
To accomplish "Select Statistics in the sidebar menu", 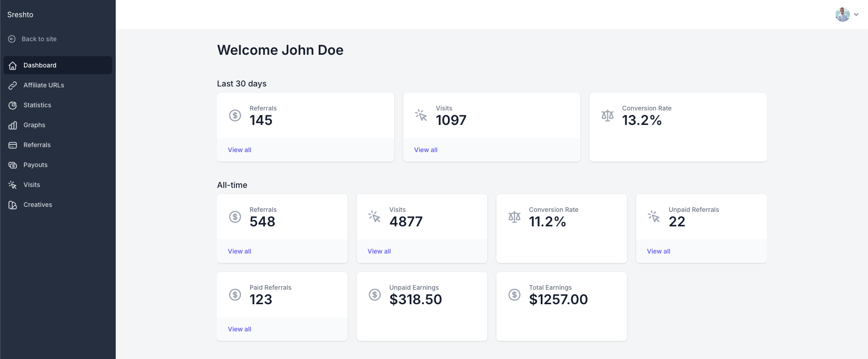I will point(37,105).
